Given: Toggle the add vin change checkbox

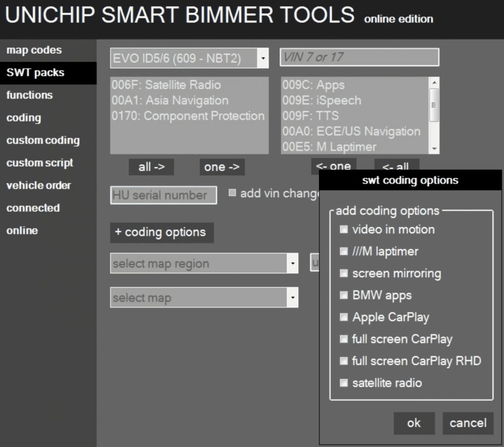Looking at the screenshot, I should click(x=232, y=193).
